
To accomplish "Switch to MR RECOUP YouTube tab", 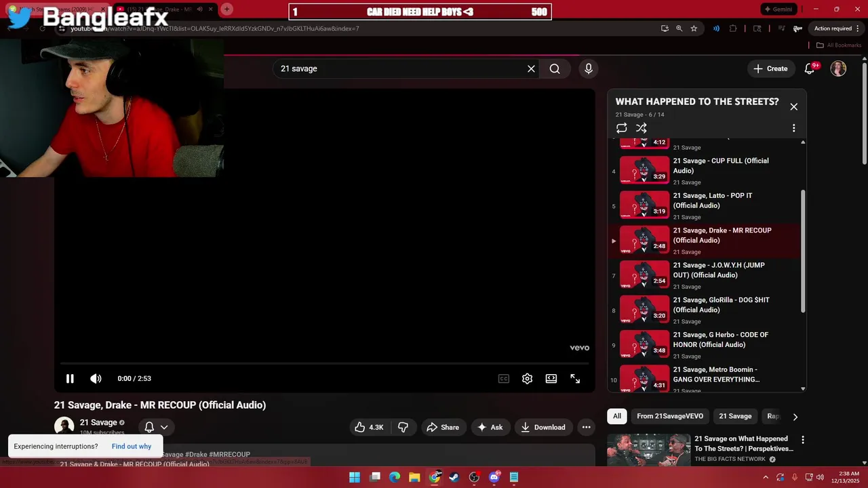I will (x=164, y=9).
